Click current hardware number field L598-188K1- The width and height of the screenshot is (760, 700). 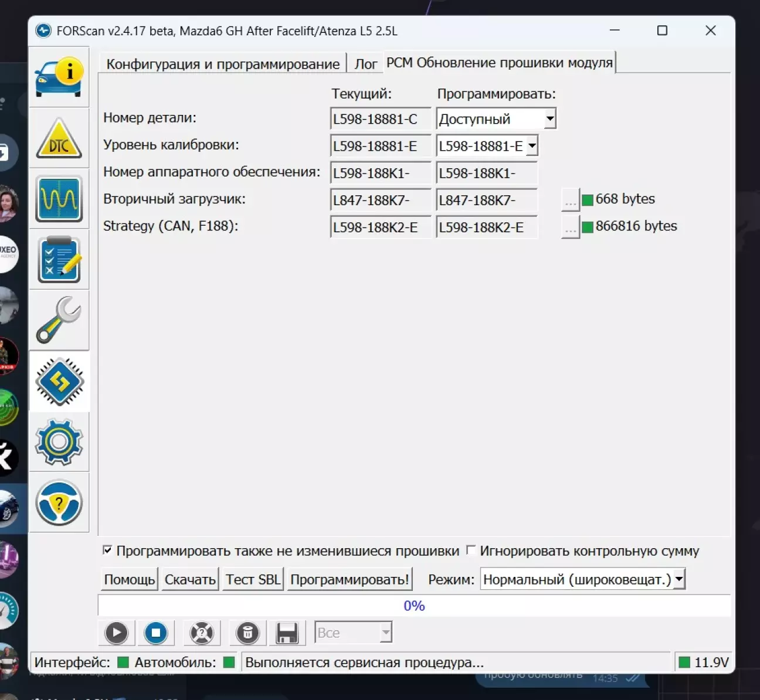[x=381, y=173]
